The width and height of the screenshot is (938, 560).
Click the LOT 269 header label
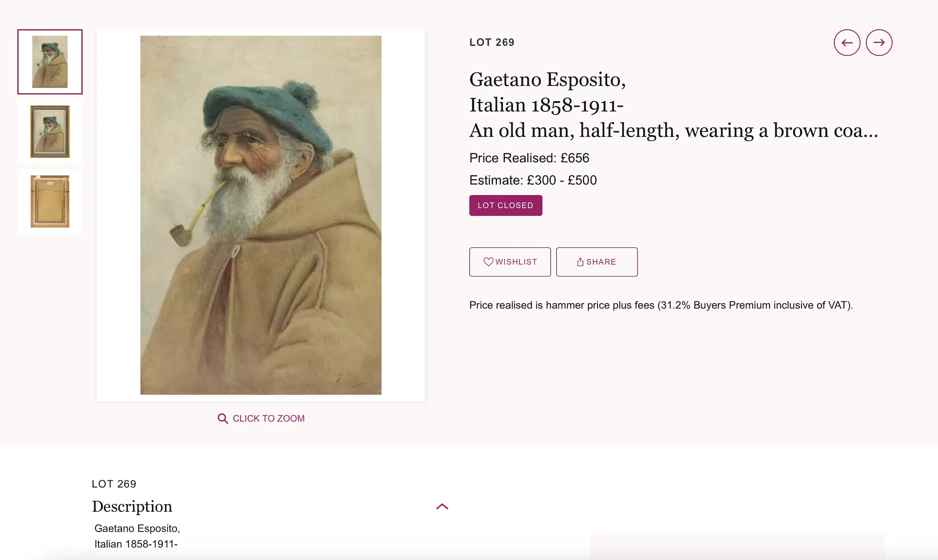(x=491, y=43)
